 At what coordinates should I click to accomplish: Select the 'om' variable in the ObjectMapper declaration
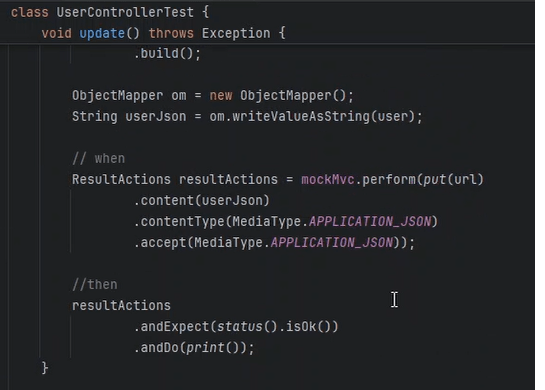click(x=179, y=96)
